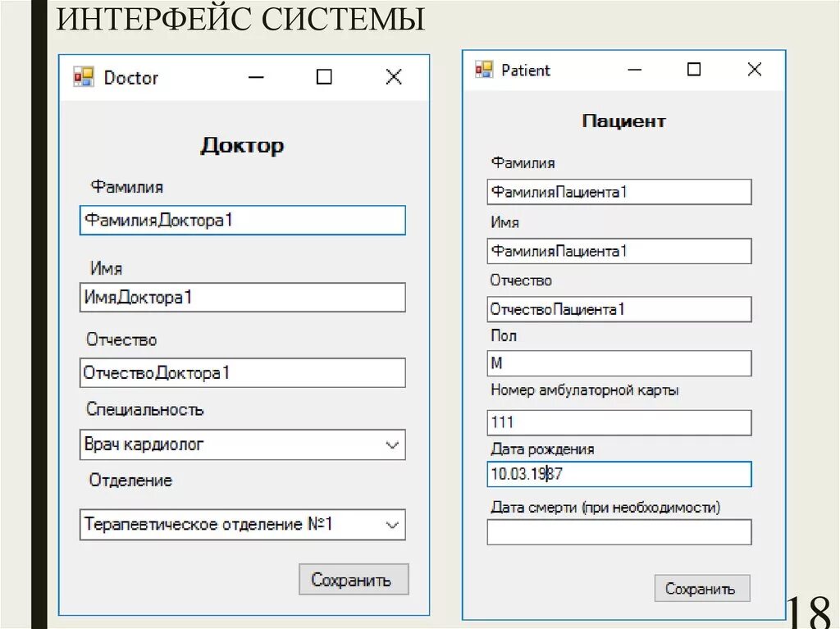840x629 pixels.
Task: Click the empty Дата смерти field
Action: (619, 532)
